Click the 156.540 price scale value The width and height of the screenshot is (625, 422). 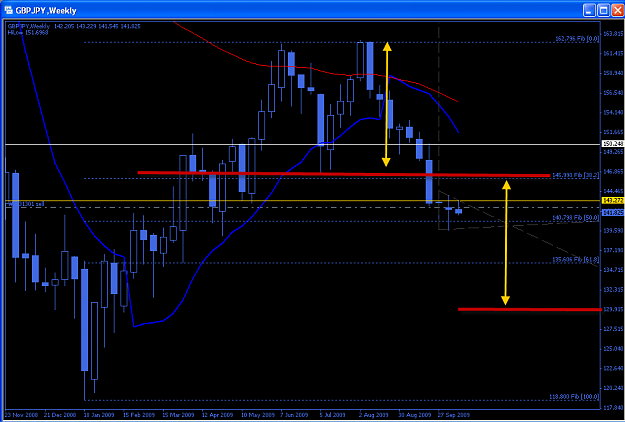pos(613,92)
